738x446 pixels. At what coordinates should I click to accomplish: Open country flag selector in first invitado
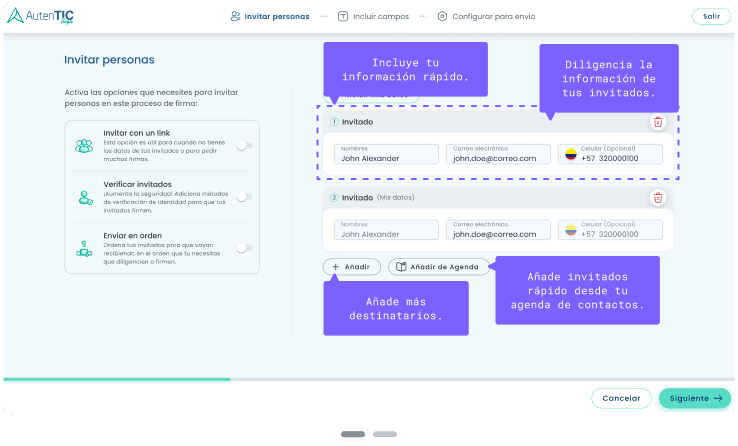[x=571, y=154]
